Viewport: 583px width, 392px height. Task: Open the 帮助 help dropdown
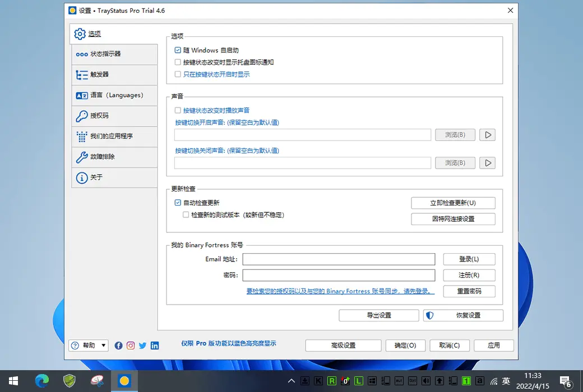pos(89,346)
